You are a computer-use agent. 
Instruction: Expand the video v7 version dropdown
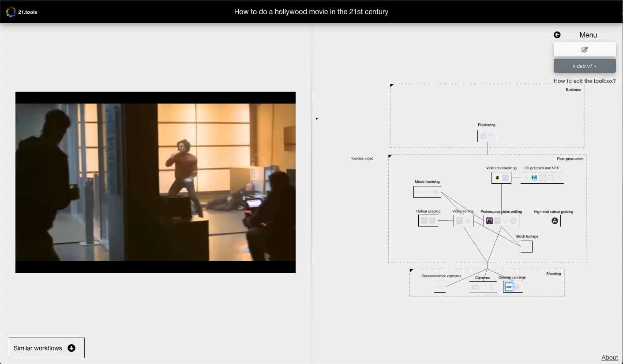coord(585,66)
